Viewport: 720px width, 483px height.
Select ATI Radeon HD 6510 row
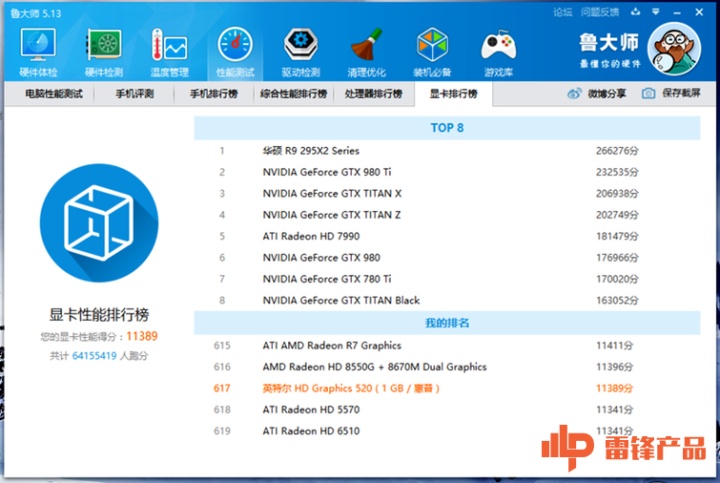(447, 431)
